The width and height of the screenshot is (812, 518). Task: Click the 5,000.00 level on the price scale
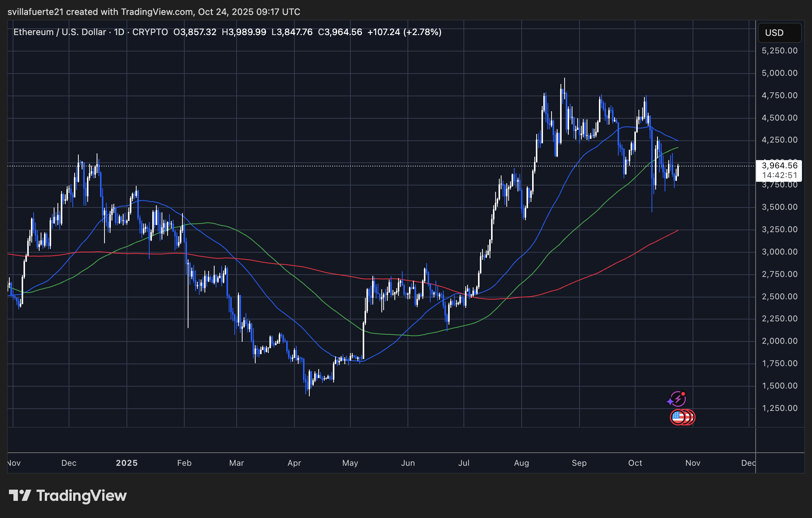tap(779, 73)
